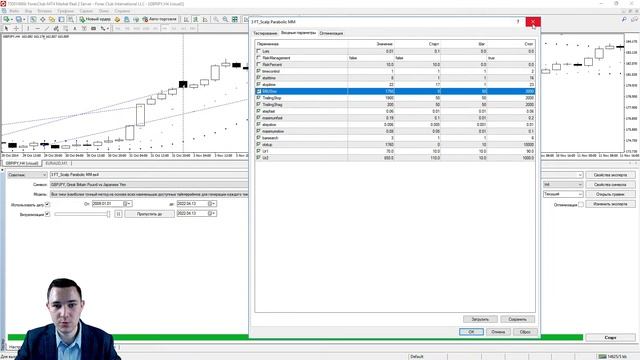Select the trendline drawing tool
This screenshot has height=360, width=640.
(x=47, y=29)
